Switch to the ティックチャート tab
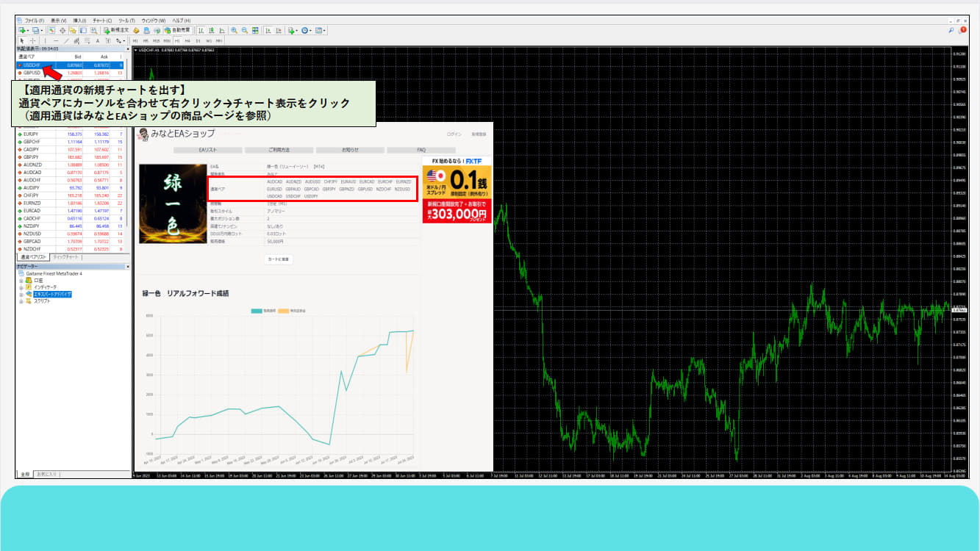The width and height of the screenshot is (980, 551). [x=65, y=258]
